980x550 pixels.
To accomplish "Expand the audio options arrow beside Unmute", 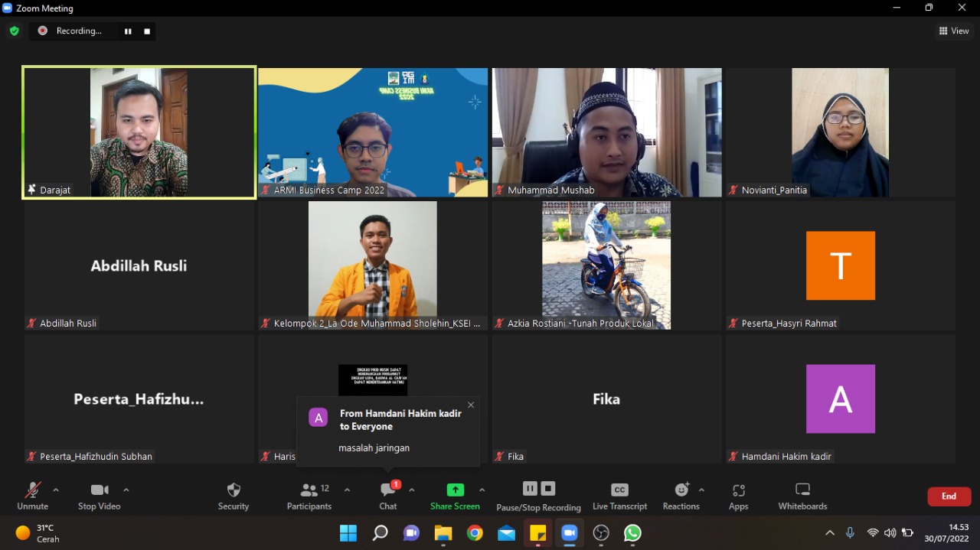I will tap(56, 490).
